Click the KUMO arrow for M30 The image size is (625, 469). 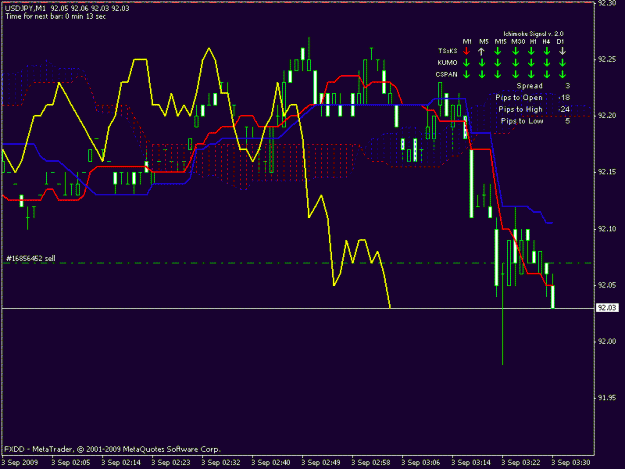coord(516,63)
